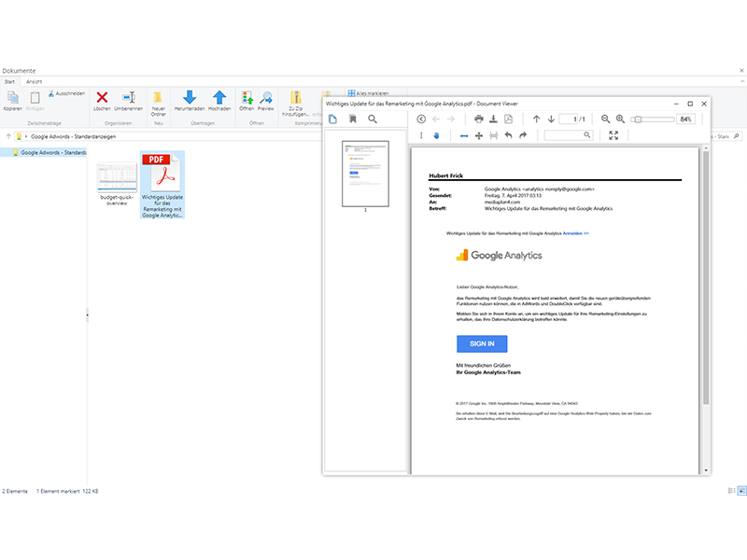Click the blue SIGN IN button
The image size is (747, 560).
[x=481, y=343]
